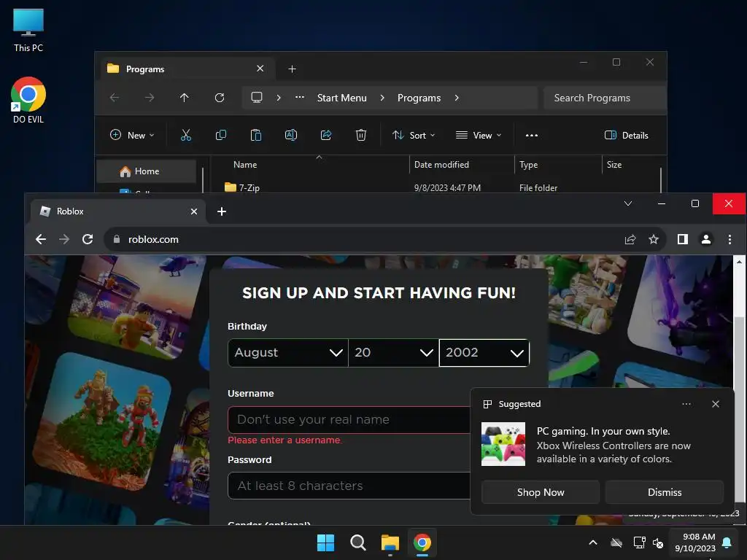The image size is (747, 560).
Task: Expand the chevron after Programs in breadcrumb
Action: tap(457, 98)
